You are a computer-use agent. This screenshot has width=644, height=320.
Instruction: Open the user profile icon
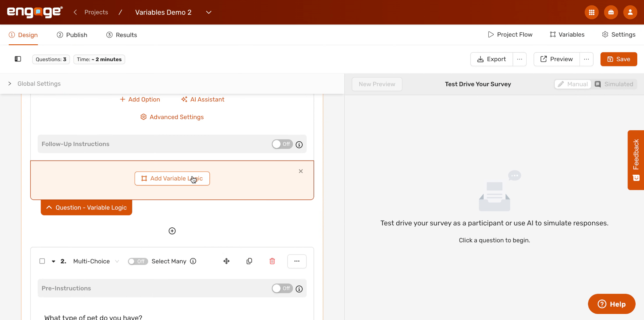tap(630, 12)
